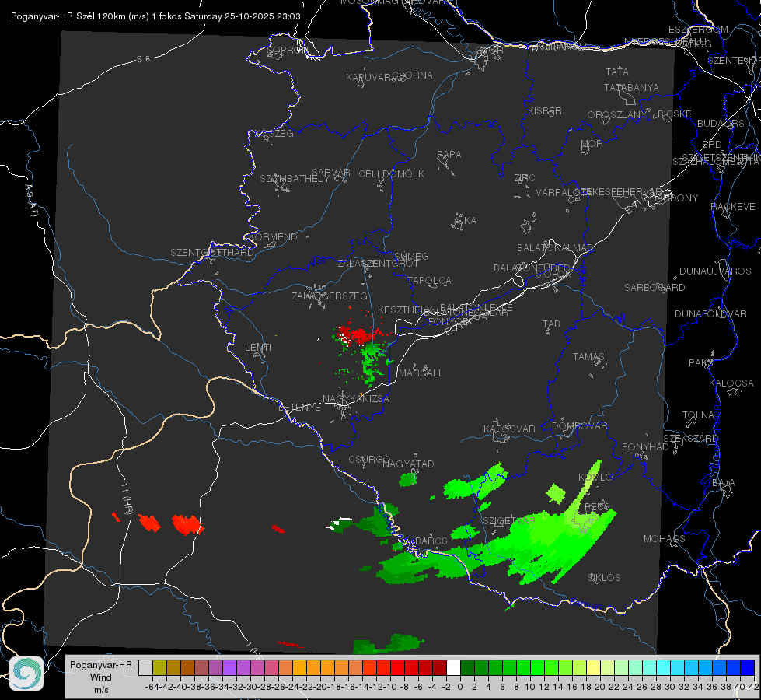Click the BAJA city label
The image size is (761, 700).
pos(724,483)
